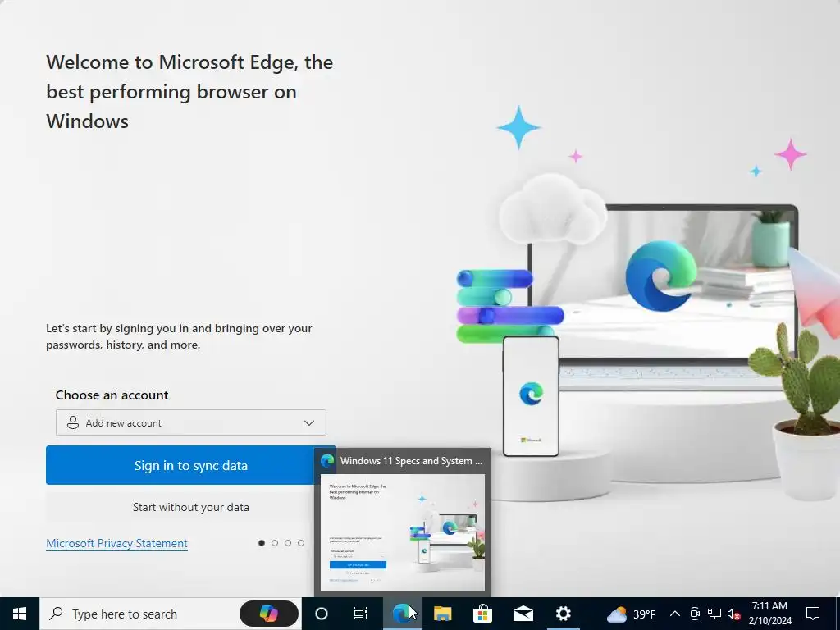The height and width of the screenshot is (630, 840).
Task: Click the Microsoft Edge taskbar icon
Action: 402,614
